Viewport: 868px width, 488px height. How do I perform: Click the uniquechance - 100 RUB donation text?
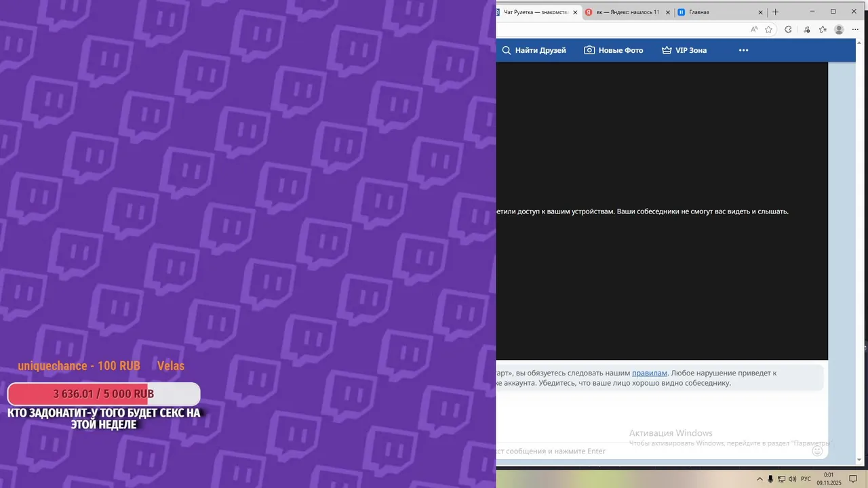click(79, 366)
